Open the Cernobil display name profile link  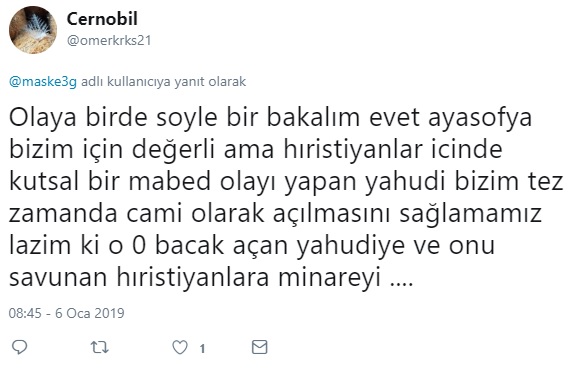(x=102, y=19)
